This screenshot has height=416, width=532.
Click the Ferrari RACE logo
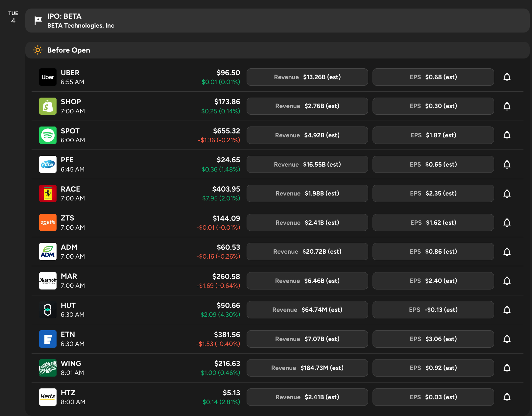tap(48, 194)
